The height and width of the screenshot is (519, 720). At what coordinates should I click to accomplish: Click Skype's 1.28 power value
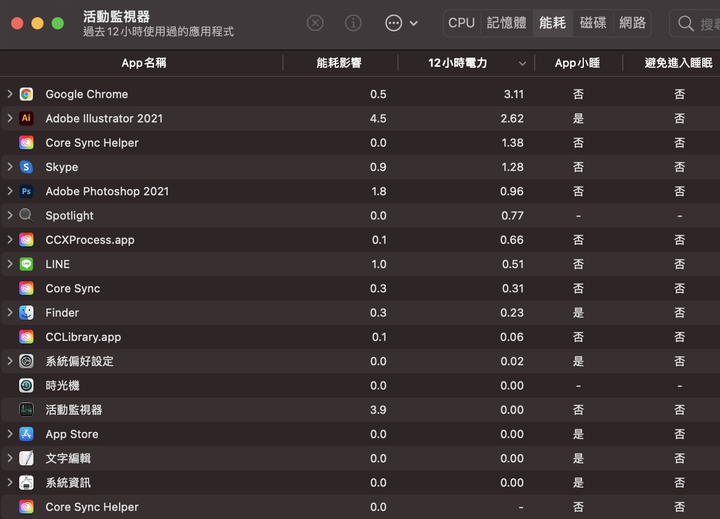pos(512,167)
